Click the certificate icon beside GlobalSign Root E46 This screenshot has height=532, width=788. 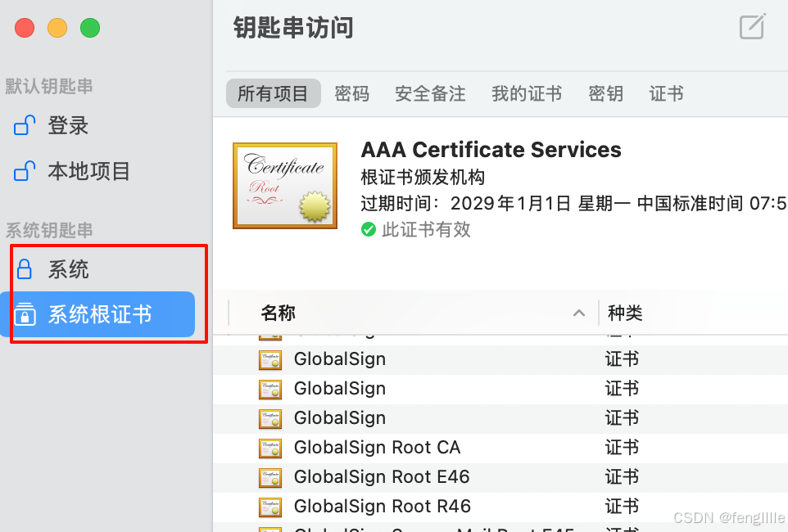(270, 477)
